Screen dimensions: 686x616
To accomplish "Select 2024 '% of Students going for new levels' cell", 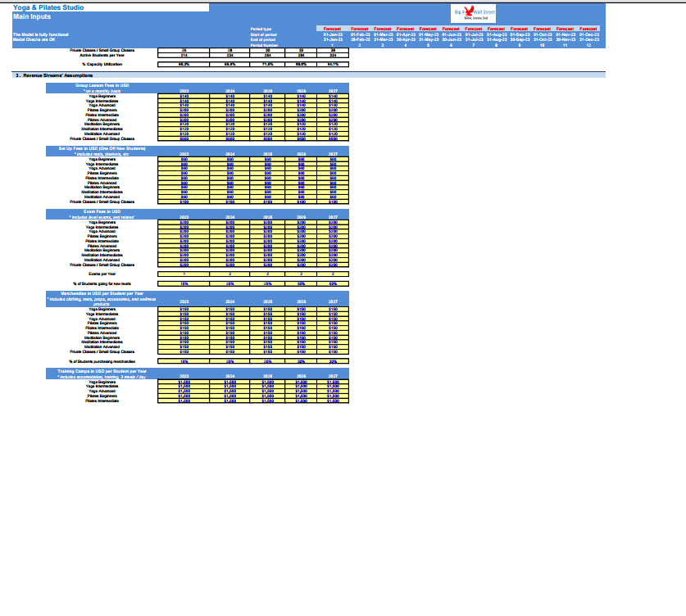I will pyautogui.click(x=229, y=283).
